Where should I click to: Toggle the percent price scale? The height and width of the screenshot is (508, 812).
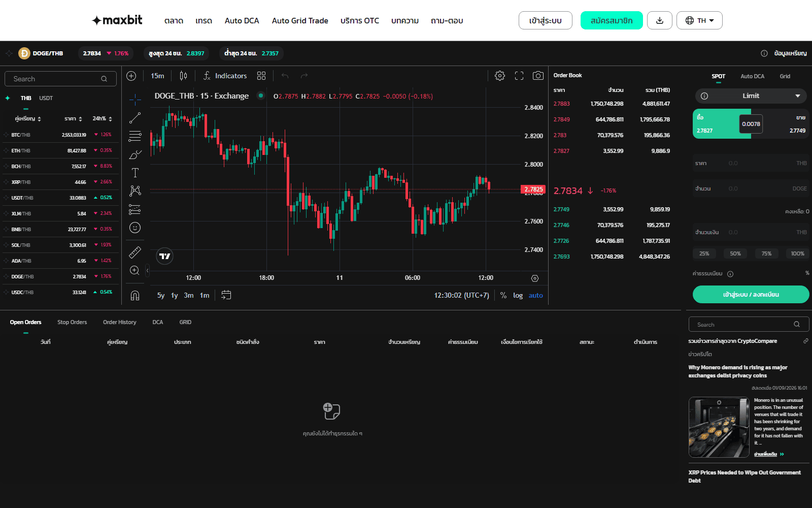click(503, 295)
